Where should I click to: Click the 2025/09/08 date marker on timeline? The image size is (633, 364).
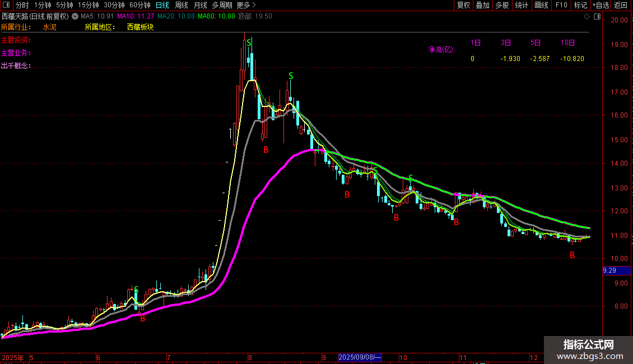tap(360, 357)
